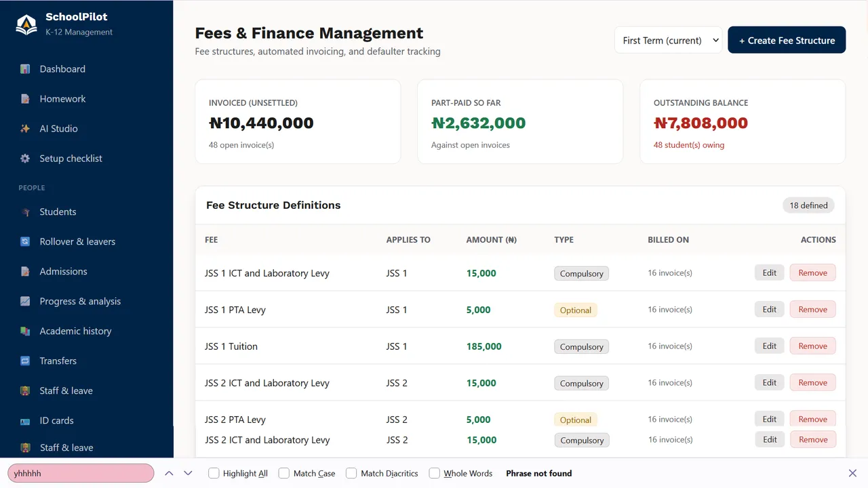868x488 pixels.
Task: Toggle the Match Case checkbox
Action: point(284,473)
